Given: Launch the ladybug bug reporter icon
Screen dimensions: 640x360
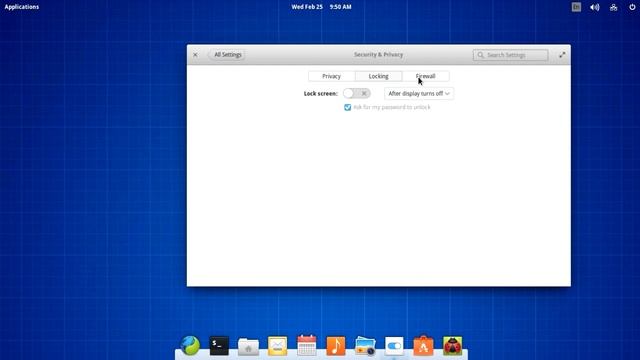Looking at the screenshot, I should coord(453,346).
